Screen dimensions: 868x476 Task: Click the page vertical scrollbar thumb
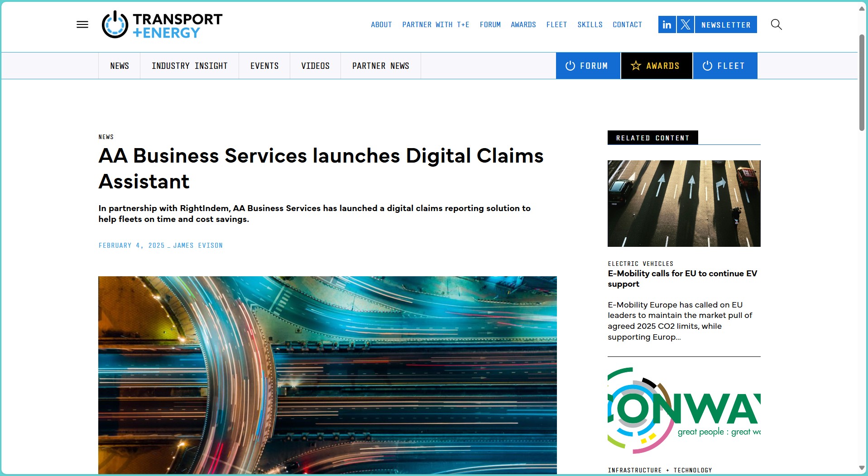click(862, 82)
